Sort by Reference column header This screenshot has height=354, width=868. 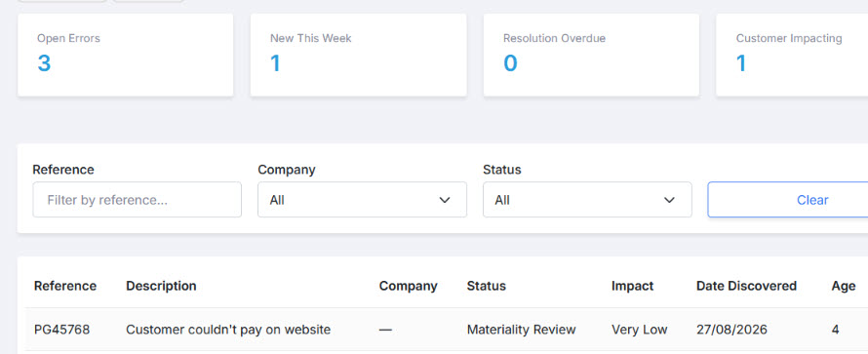(x=65, y=286)
